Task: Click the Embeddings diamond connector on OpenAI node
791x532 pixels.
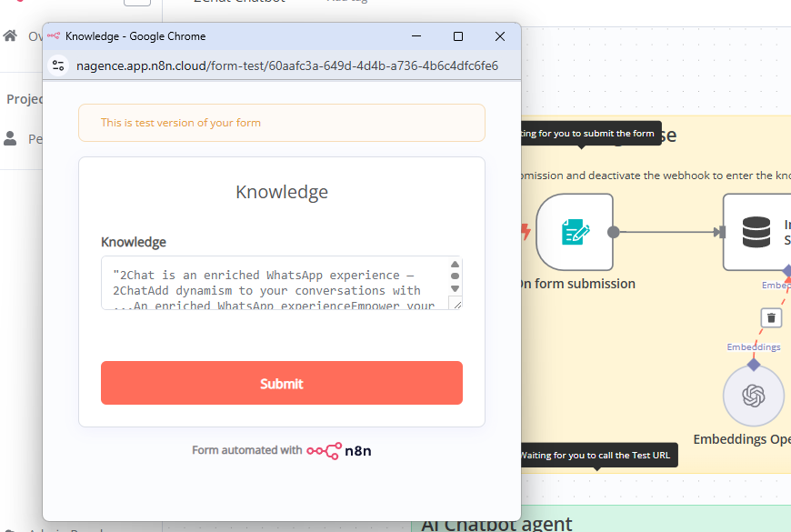Action: (753, 365)
